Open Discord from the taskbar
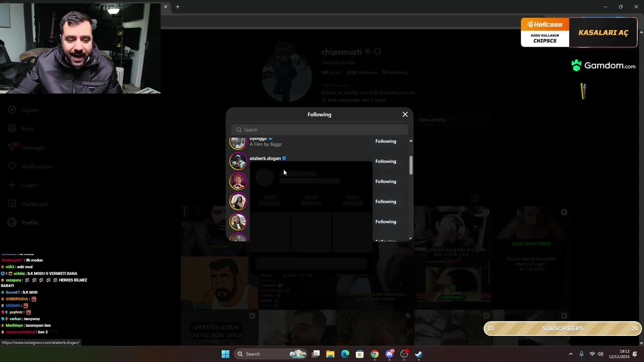 click(x=389, y=354)
